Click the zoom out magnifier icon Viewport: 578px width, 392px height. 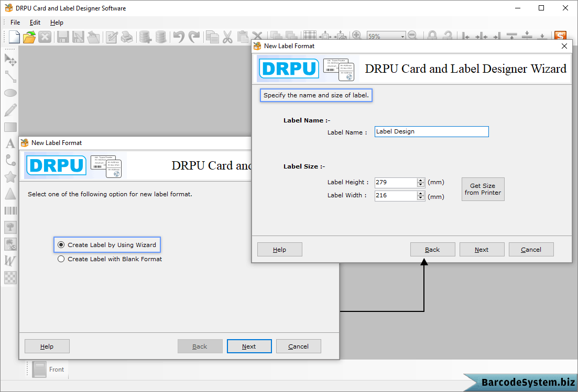pos(412,36)
